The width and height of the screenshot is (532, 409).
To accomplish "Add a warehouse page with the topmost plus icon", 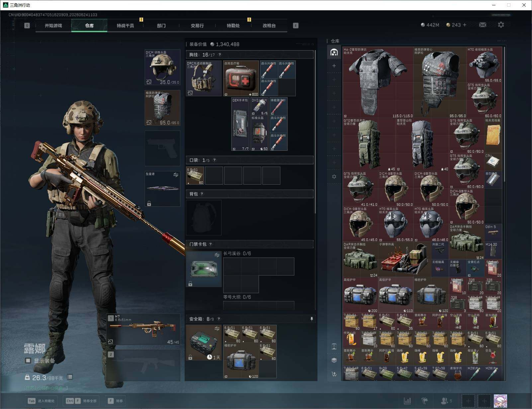I will (334, 66).
